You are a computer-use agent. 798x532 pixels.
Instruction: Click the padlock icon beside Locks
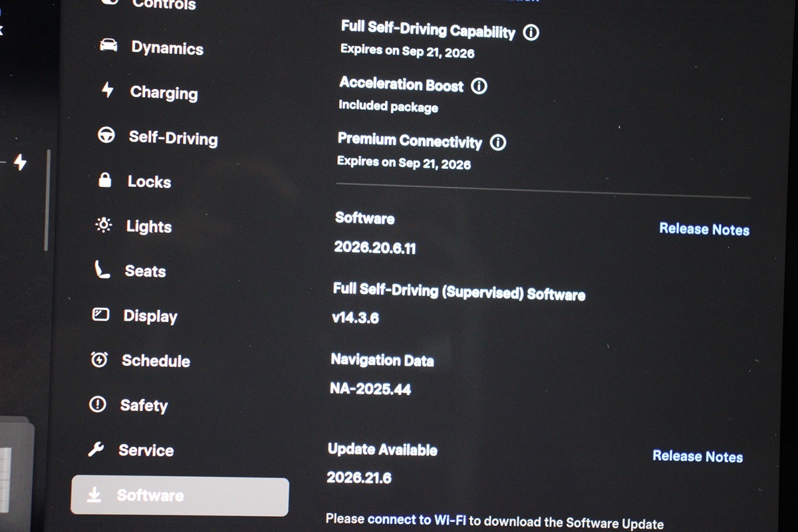click(x=104, y=180)
